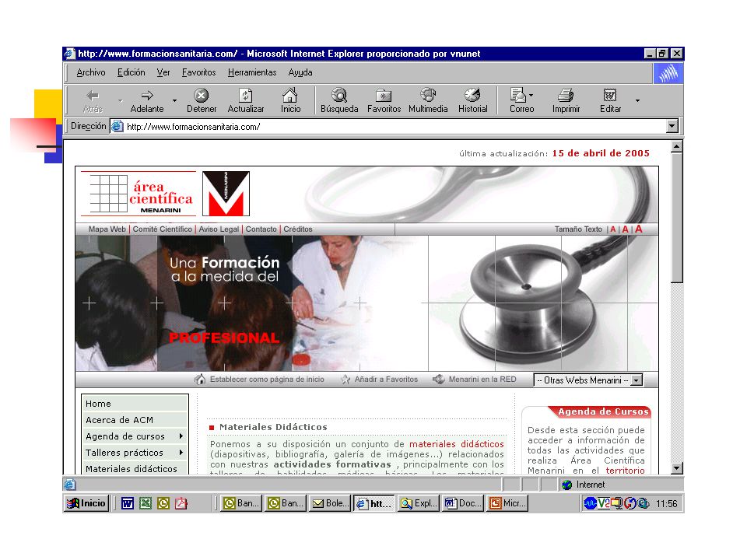Screen dimensions: 747x560
Task: Switch to the Expl... taskbar window
Action: 419,503
